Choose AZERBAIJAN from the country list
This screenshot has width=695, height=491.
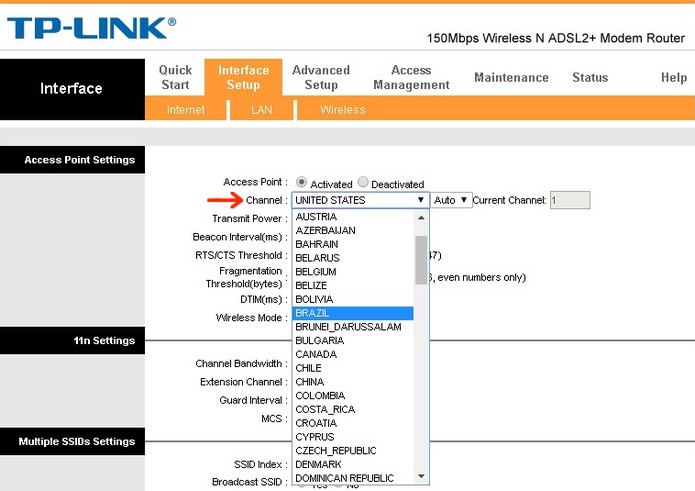[353, 230]
